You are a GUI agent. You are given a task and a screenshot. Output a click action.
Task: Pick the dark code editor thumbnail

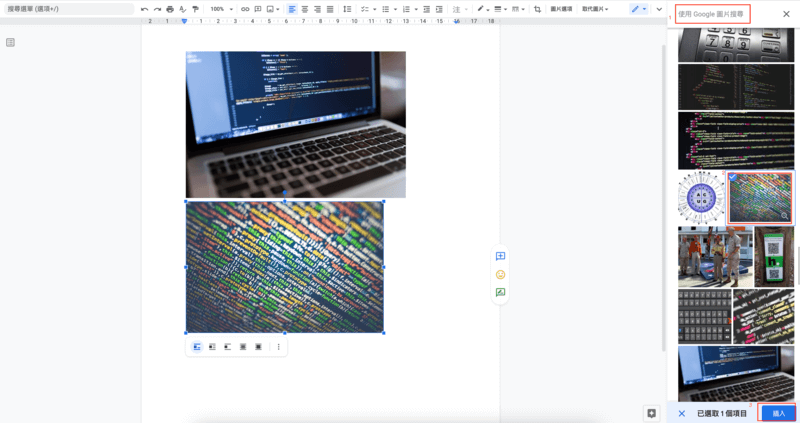(x=736, y=87)
